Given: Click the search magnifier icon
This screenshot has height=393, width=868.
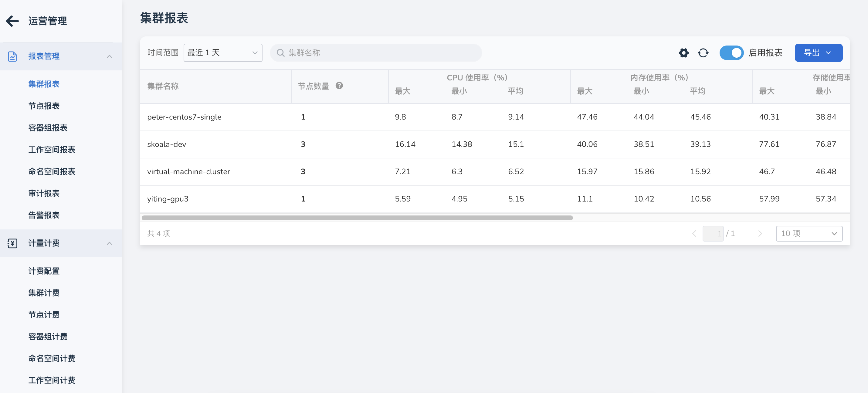Looking at the screenshot, I should (280, 53).
